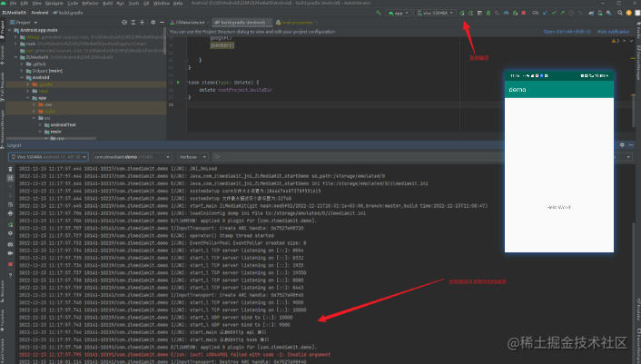The image size is (641, 364).
Task: Restart logcat with the green reload icon
Action: click(x=11, y=225)
